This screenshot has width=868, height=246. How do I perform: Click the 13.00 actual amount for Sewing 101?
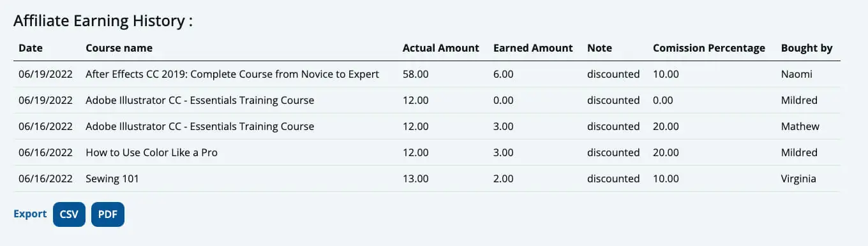(415, 178)
